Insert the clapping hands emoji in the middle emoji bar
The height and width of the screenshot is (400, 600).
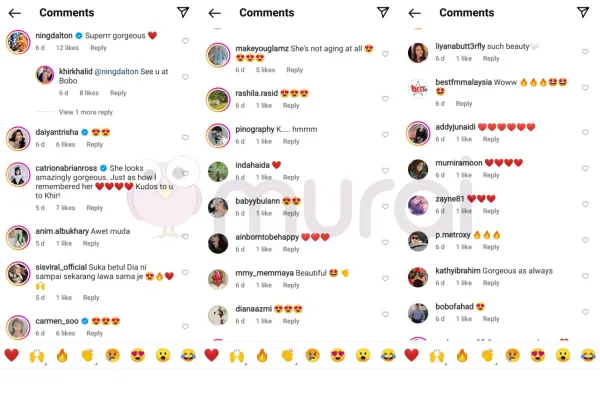[x=287, y=355]
